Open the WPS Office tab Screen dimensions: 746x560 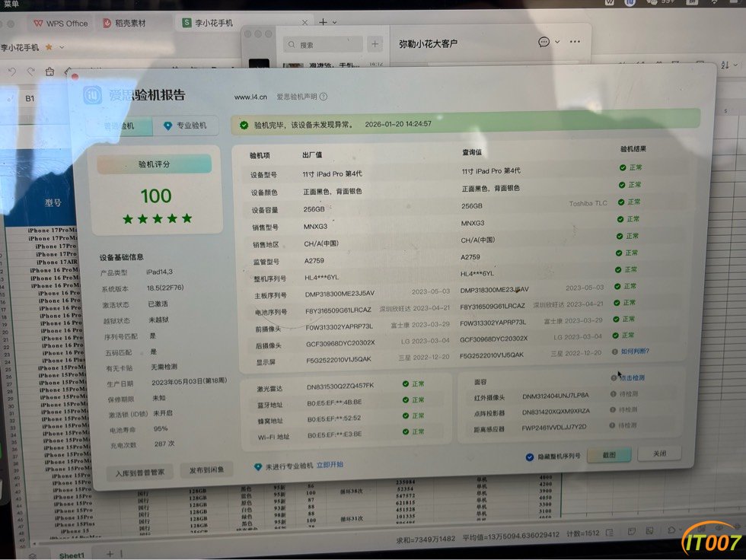point(61,24)
